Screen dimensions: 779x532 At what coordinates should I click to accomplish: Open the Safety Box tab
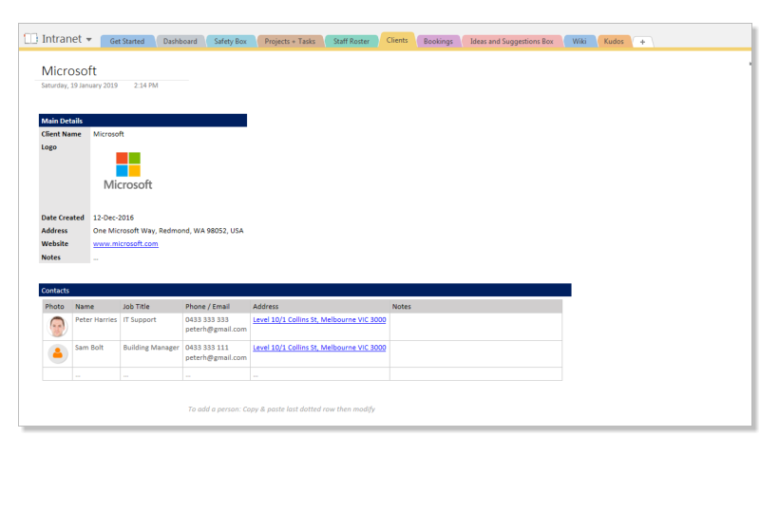pos(231,41)
